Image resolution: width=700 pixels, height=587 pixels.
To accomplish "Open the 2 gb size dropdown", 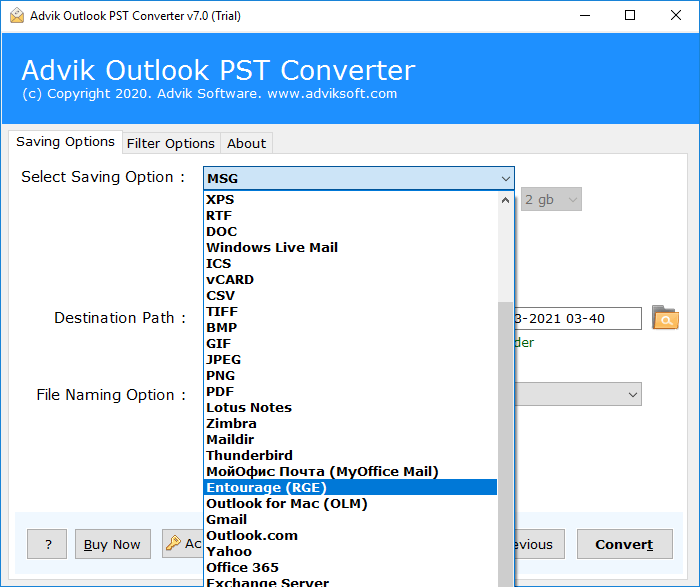I will [551, 199].
